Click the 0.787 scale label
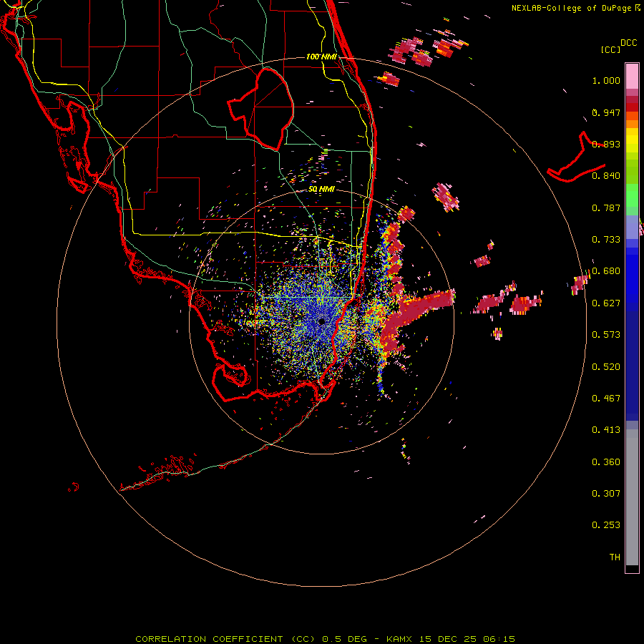Image resolution: width=644 pixels, height=644 pixels. 606,208
